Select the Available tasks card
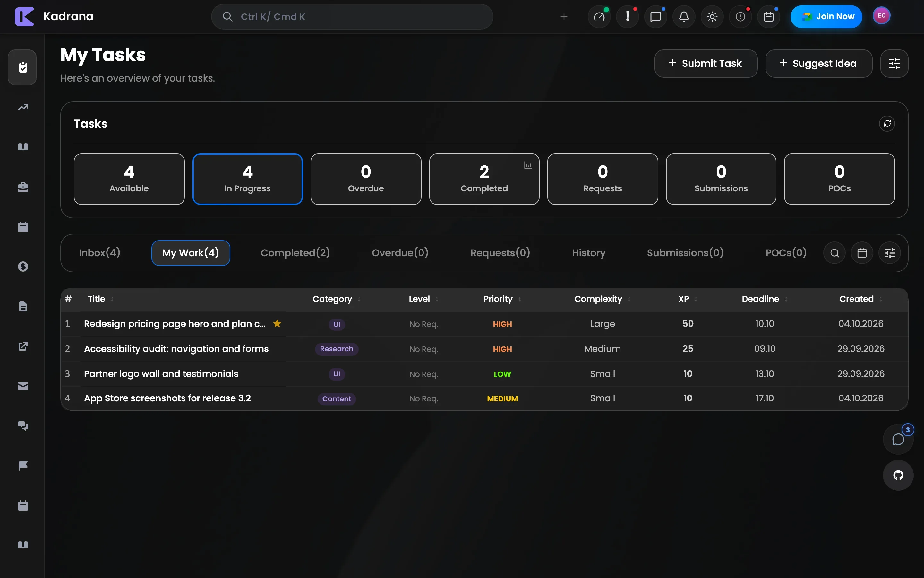The width and height of the screenshot is (924, 578). click(x=129, y=179)
